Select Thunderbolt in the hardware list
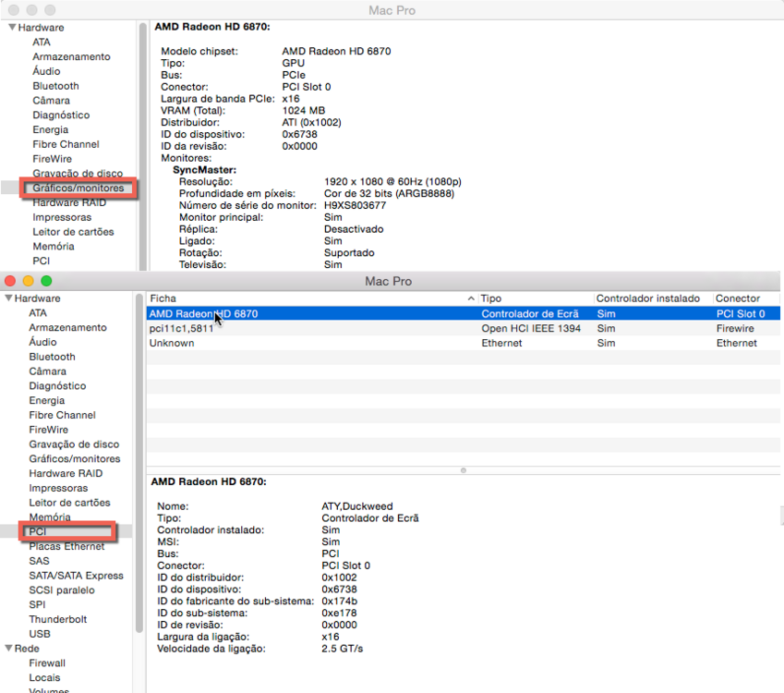784x693 pixels. [57, 619]
